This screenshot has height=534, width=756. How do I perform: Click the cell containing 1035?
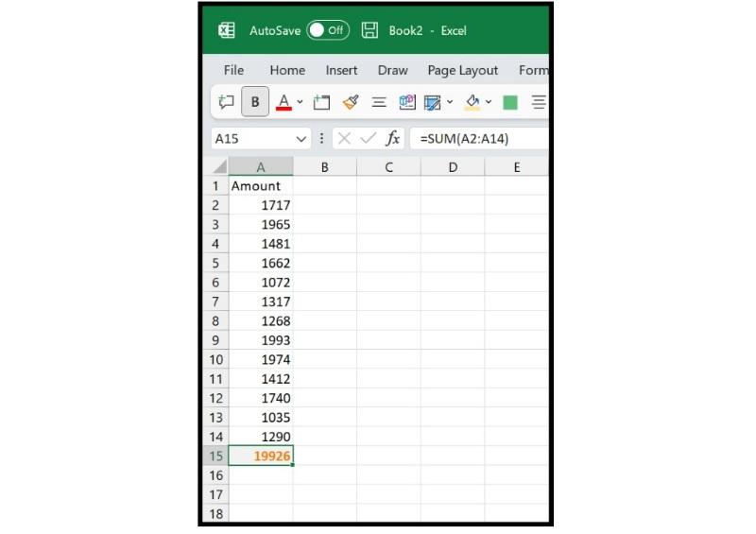pyautogui.click(x=261, y=417)
